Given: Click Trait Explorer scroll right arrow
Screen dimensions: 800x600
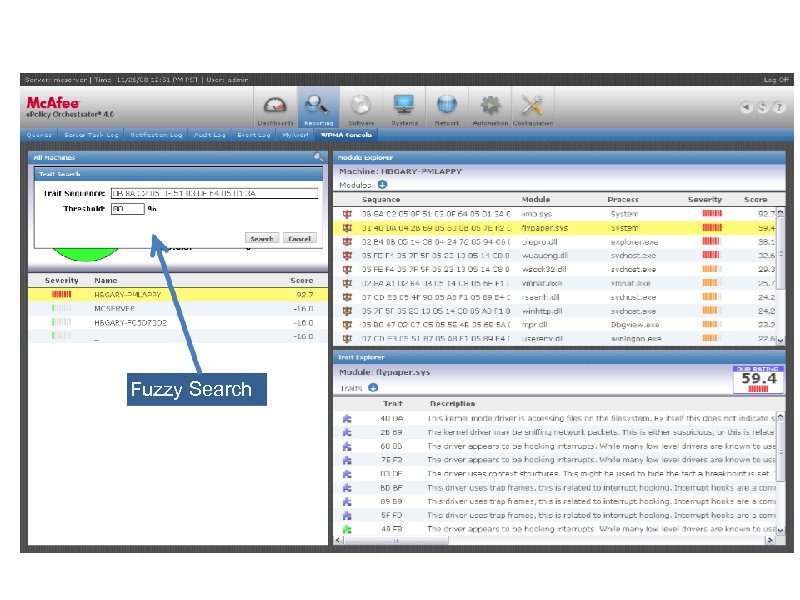Looking at the screenshot, I should click(x=770, y=540).
